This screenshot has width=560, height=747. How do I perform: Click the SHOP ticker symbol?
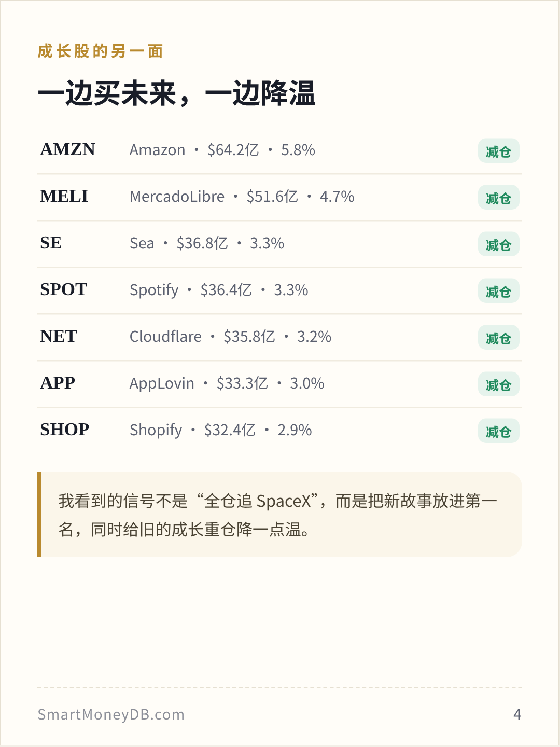65,430
